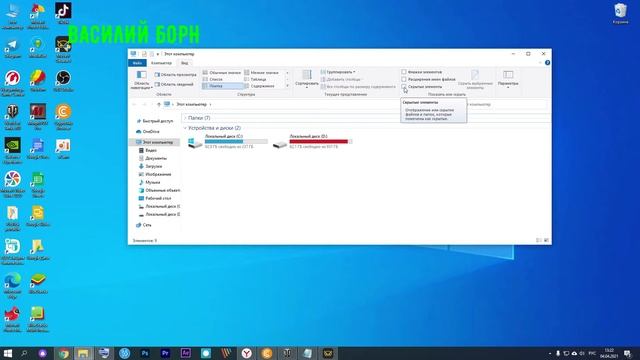The image size is (640, 360).
Task: Open the TikTok desktop shortcut
Action: (63, 13)
